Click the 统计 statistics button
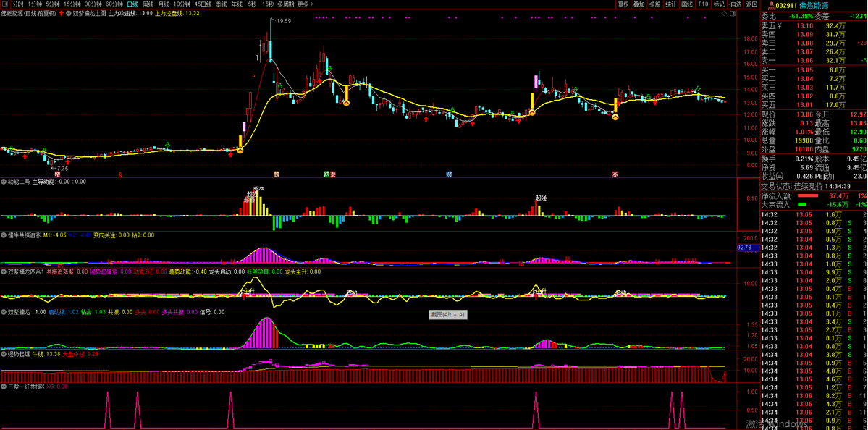 (x=672, y=4)
